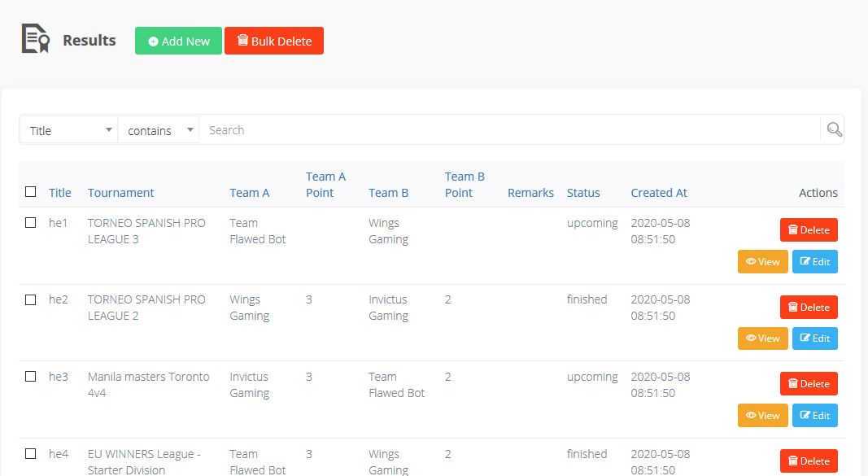Click the Bulk Delete button
The image size is (868, 476).
pos(274,41)
